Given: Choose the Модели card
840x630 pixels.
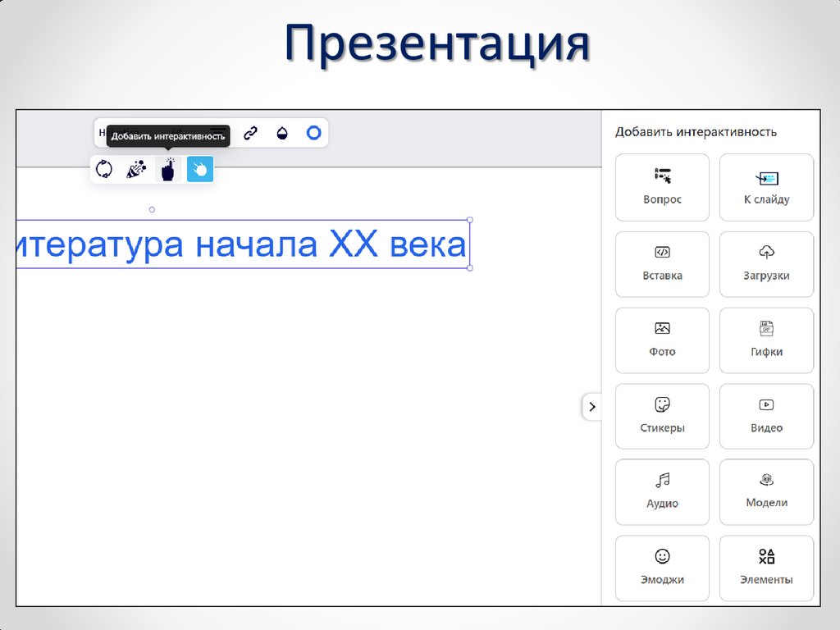Looking at the screenshot, I should [766, 492].
